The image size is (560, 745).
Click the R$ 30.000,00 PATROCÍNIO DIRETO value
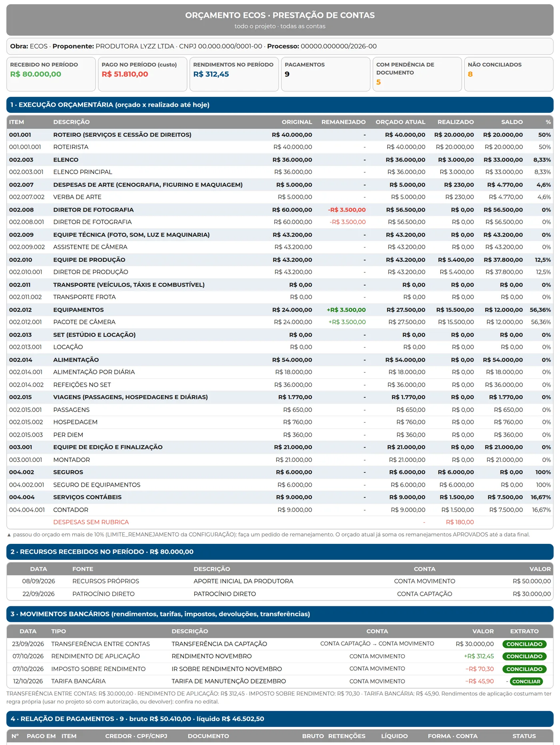532,594
